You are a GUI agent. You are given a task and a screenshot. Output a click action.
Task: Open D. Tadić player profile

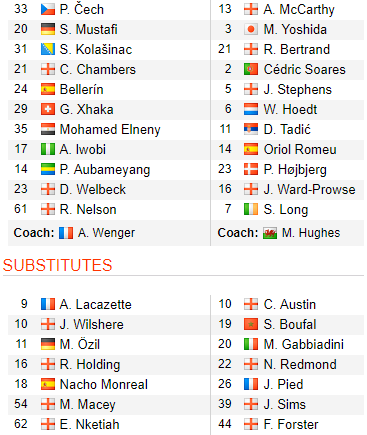[287, 129]
